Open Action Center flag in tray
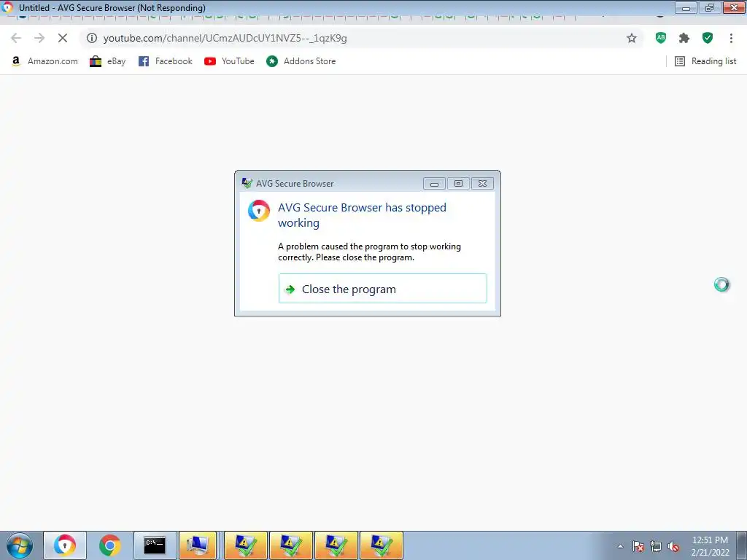The height and width of the screenshot is (560, 747). click(x=638, y=546)
